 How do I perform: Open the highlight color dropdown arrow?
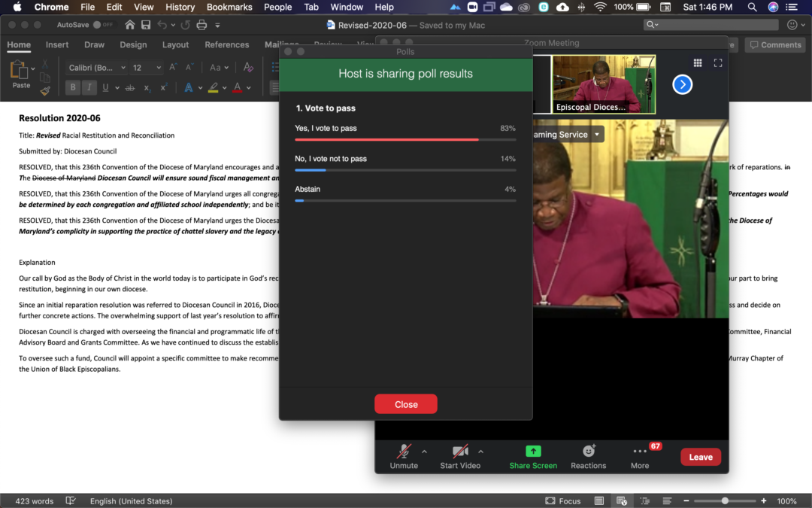click(x=224, y=88)
